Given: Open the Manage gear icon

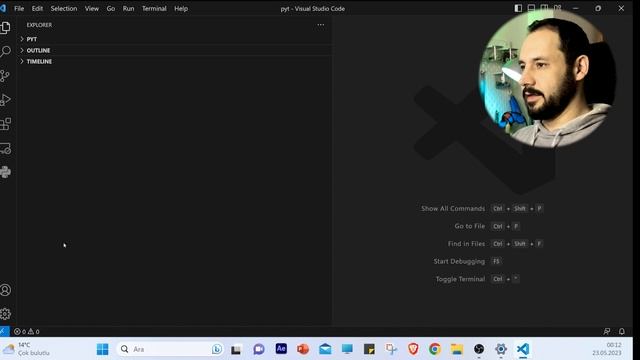Looking at the screenshot, I should [5, 314].
